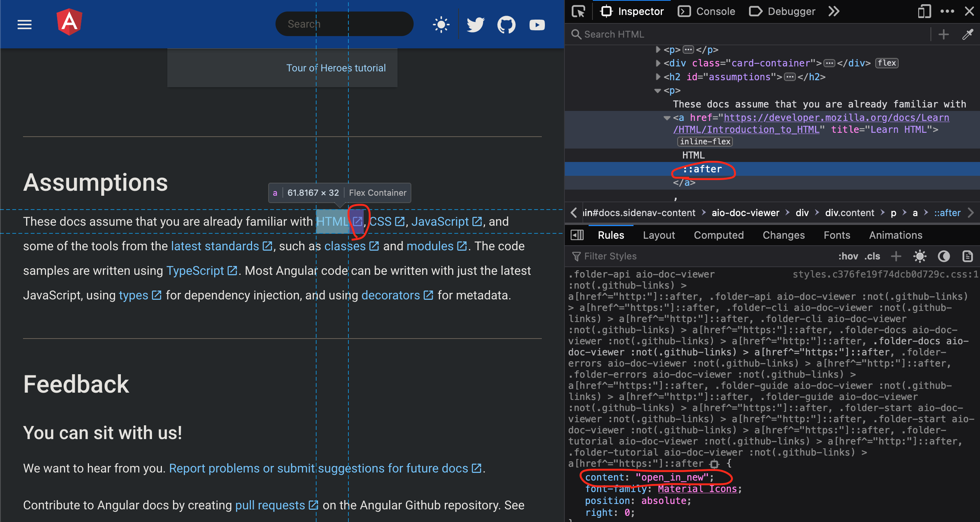Open devtools three-dot options menu

click(947, 11)
